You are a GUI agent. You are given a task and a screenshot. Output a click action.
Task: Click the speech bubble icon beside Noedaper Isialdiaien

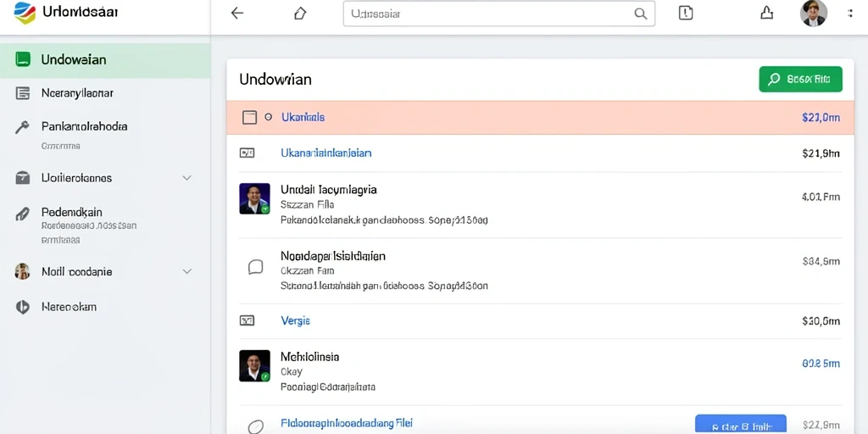tap(255, 267)
